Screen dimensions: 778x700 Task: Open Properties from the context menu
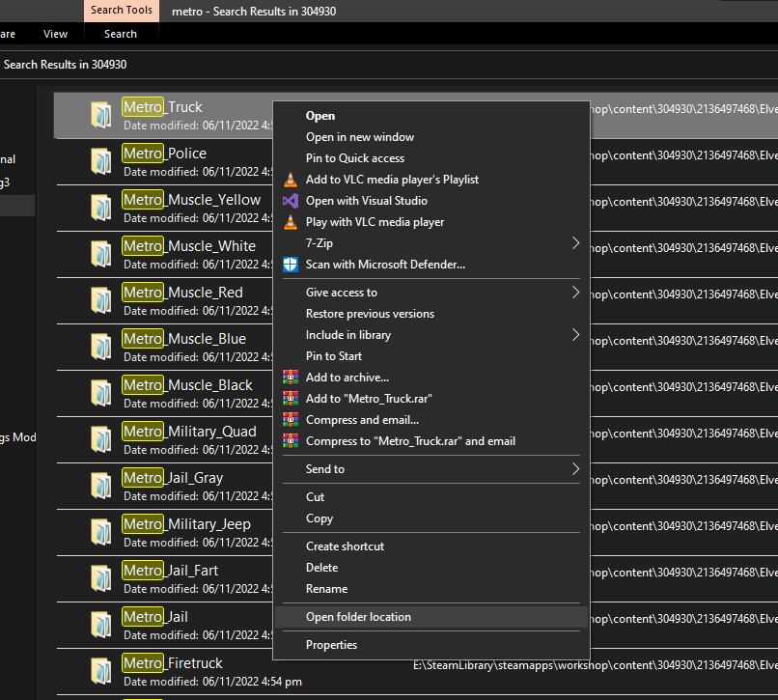[331, 645]
